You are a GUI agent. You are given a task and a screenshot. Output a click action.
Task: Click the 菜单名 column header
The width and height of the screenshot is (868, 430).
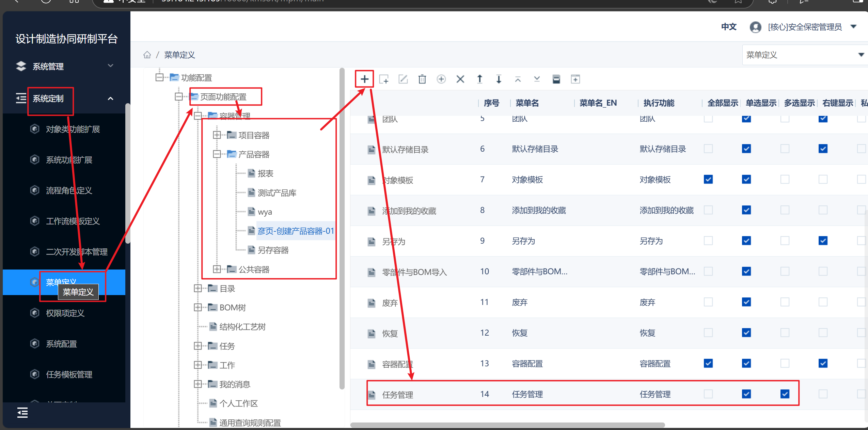527,103
